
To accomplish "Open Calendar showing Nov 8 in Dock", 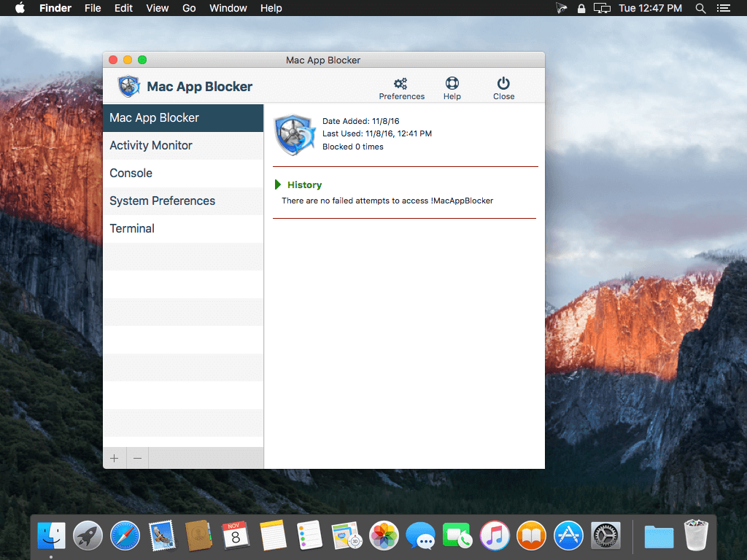I will click(x=236, y=535).
